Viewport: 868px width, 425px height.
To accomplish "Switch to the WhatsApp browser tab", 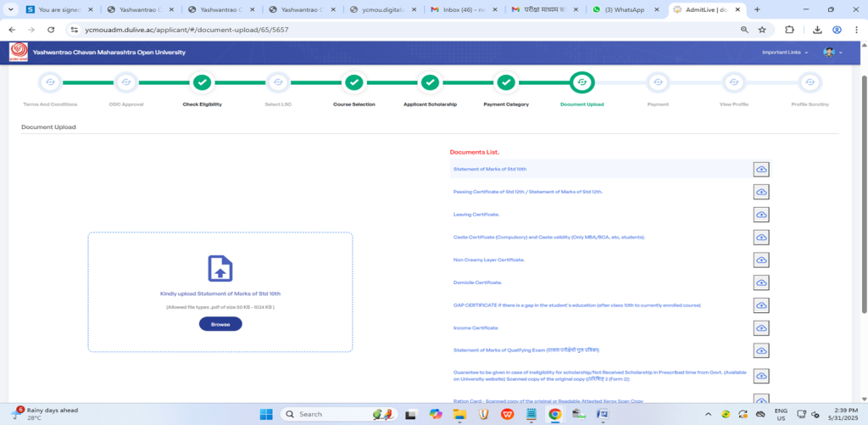I will pos(624,9).
